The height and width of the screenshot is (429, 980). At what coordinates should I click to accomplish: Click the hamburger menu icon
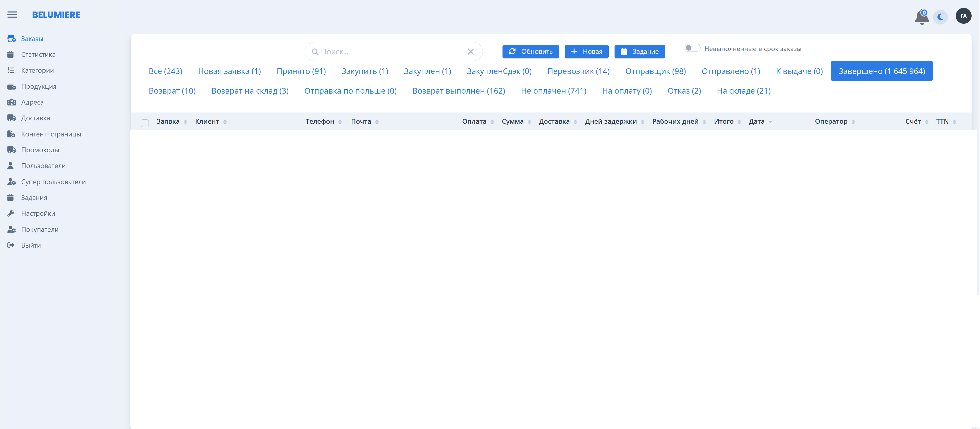tap(12, 15)
